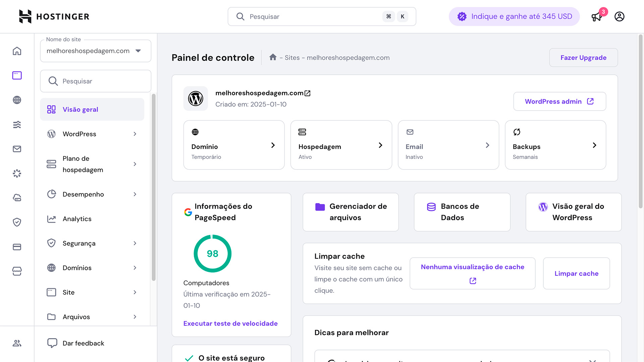Click the Dar feedback speech bubble icon
This screenshot has width=644, height=362.
click(52, 343)
